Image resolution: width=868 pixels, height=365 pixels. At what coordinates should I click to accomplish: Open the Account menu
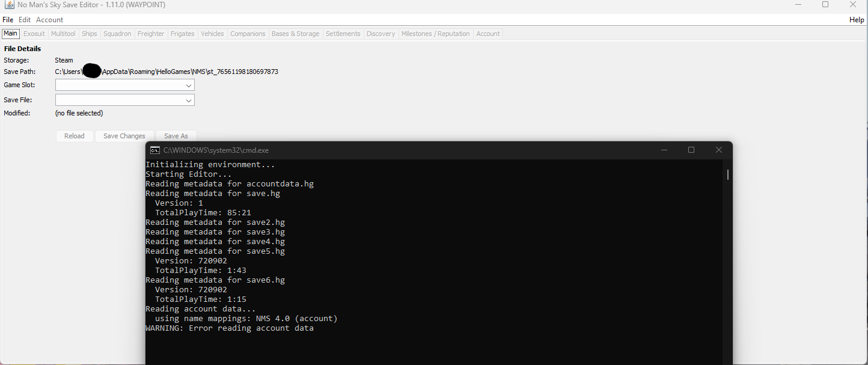pos(49,20)
